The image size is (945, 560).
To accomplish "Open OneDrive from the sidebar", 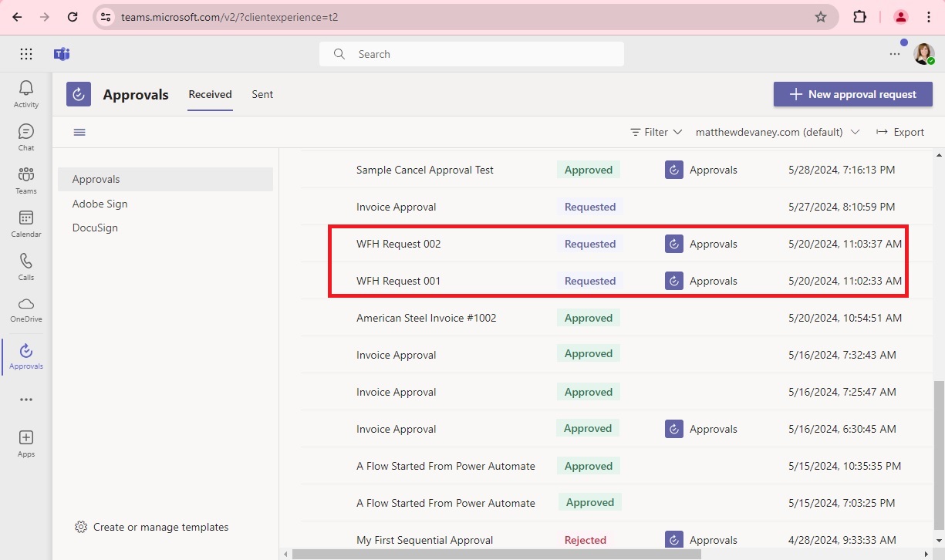I will [25, 309].
